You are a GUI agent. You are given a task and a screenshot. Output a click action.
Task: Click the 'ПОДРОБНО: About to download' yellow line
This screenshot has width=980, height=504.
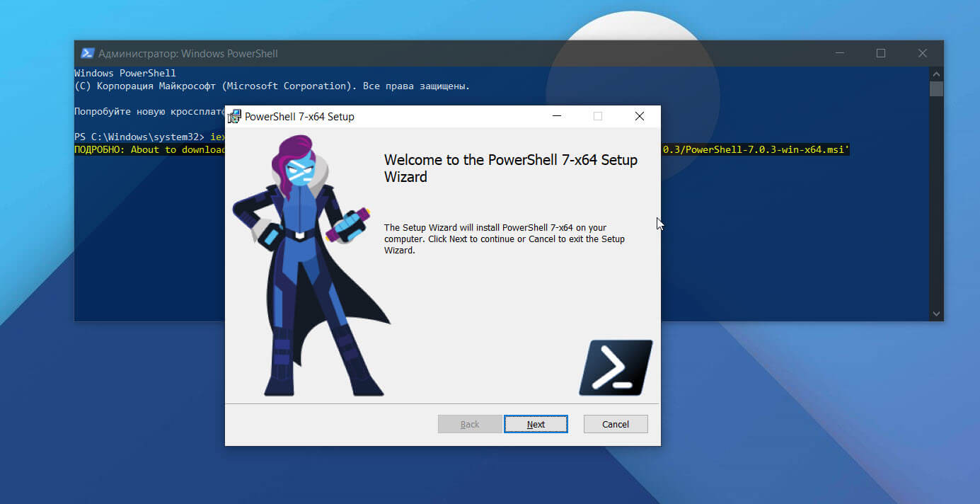click(x=149, y=149)
